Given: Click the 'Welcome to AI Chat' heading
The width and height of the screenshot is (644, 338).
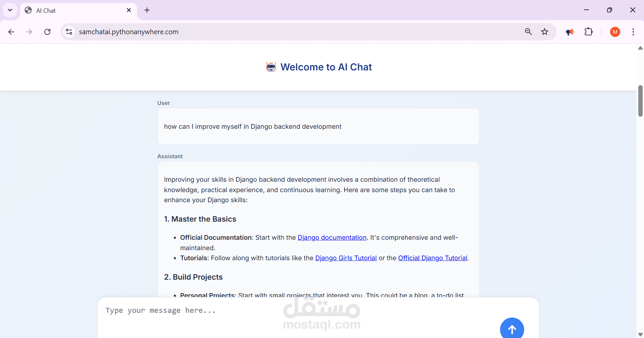Looking at the screenshot, I should [326, 67].
